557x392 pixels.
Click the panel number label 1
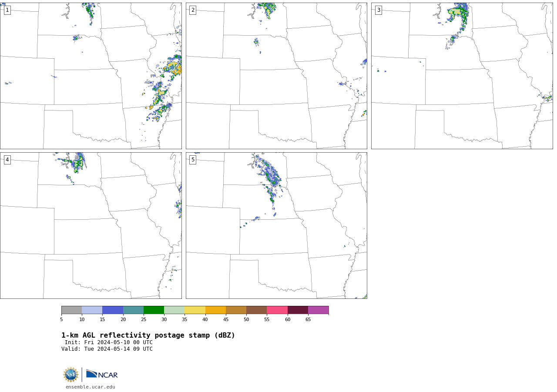pyautogui.click(x=7, y=10)
